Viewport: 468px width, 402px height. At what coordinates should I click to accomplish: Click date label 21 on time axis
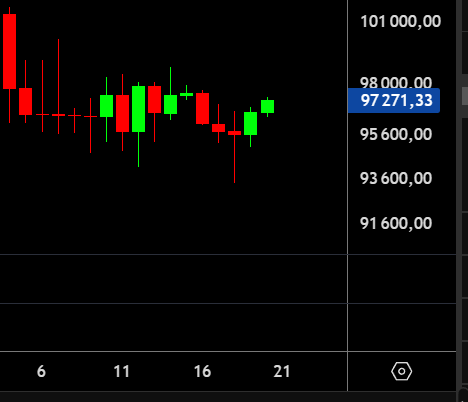282,371
